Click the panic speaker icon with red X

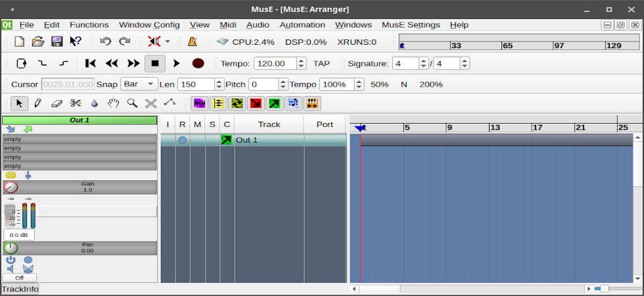[x=154, y=41]
